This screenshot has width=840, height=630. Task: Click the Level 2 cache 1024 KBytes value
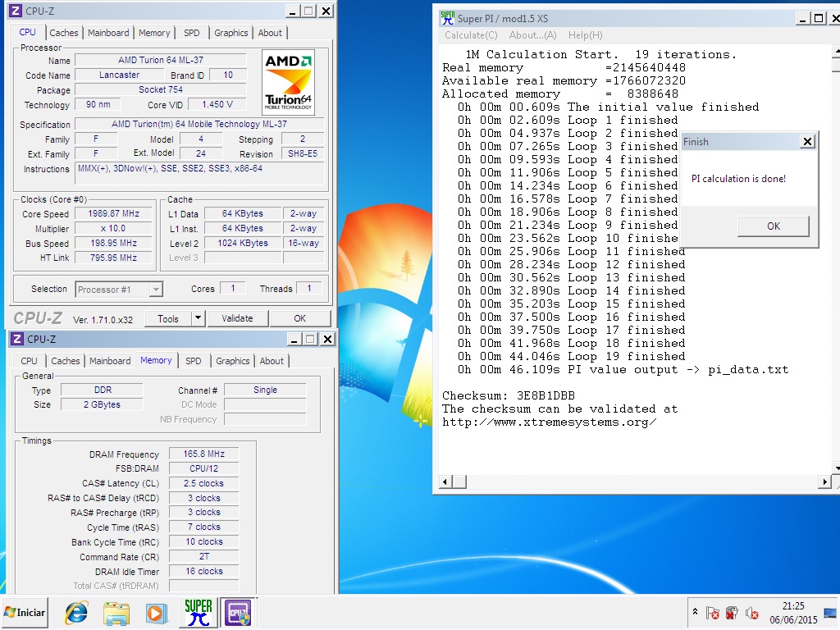(243, 243)
